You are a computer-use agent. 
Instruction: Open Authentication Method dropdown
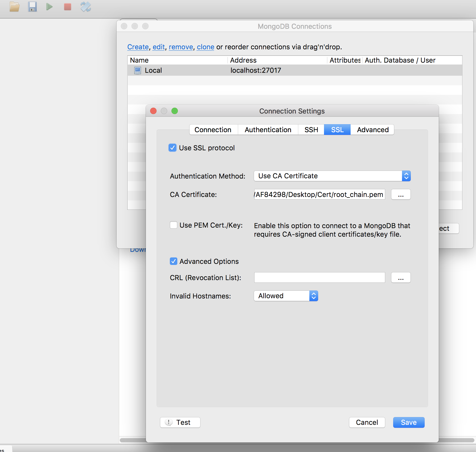click(332, 176)
